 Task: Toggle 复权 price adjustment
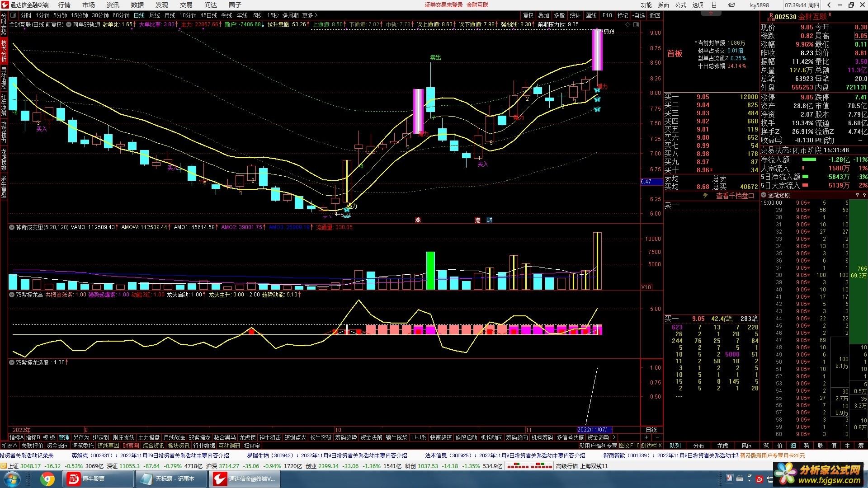(x=528, y=15)
